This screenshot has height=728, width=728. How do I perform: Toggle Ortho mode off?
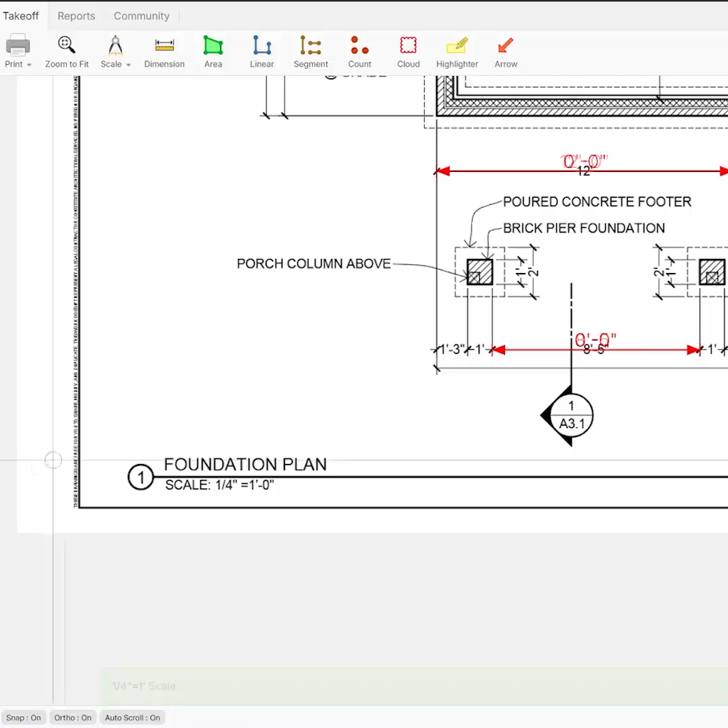pyautogui.click(x=72, y=717)
